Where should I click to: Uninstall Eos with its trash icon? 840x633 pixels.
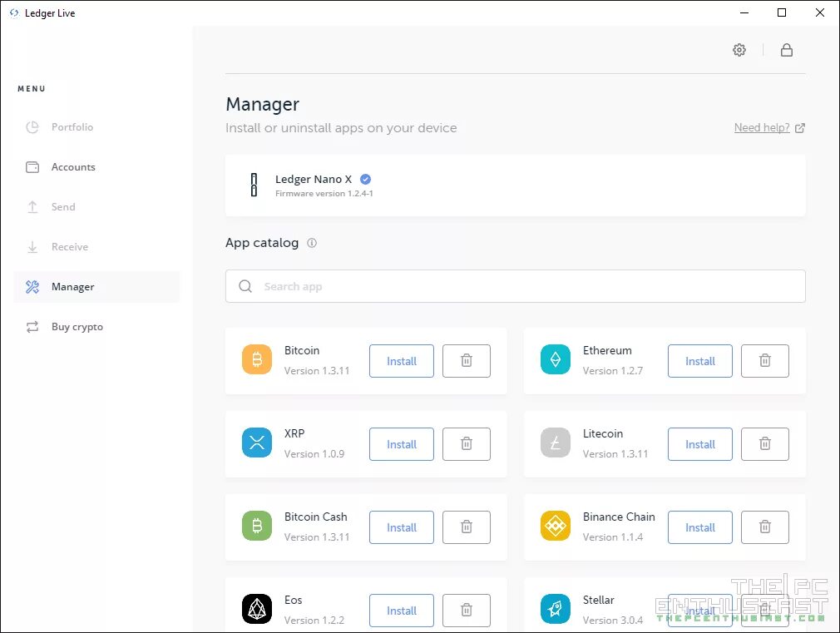(x=467, y=611)
